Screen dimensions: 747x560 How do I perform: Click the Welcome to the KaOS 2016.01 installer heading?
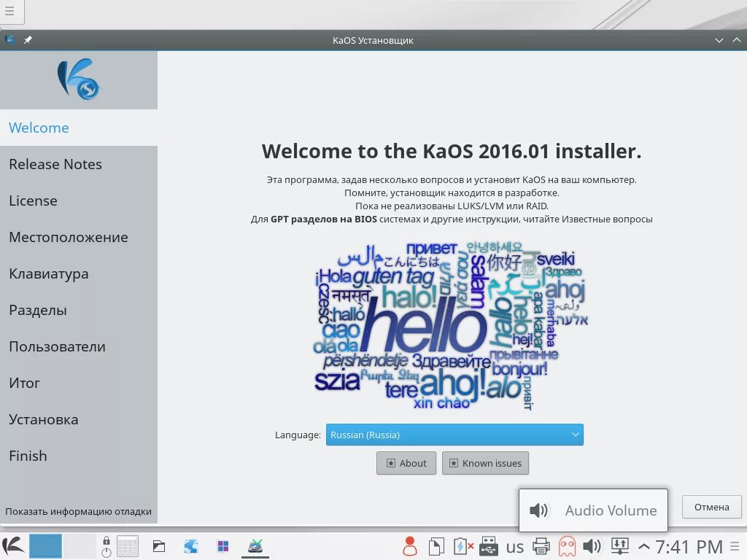(452, 151)
